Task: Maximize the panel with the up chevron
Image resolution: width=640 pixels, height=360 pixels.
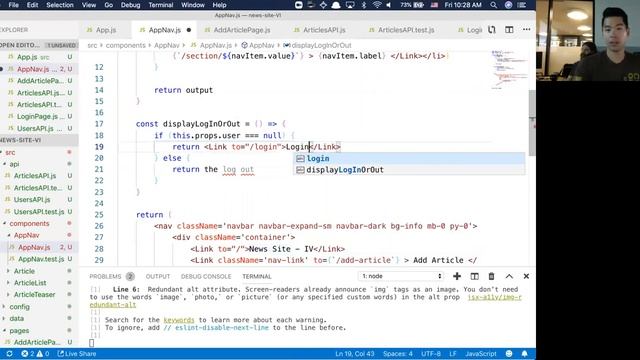Action: click(509, 276)
